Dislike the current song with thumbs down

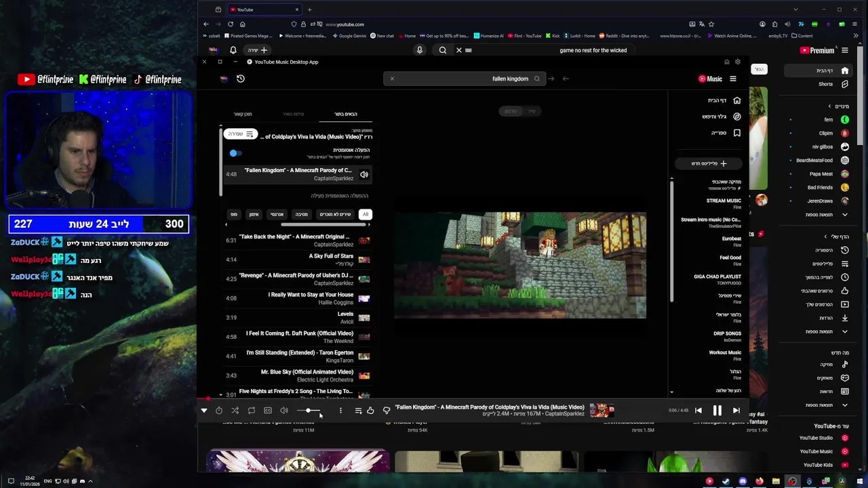click(x=387, y=410)
